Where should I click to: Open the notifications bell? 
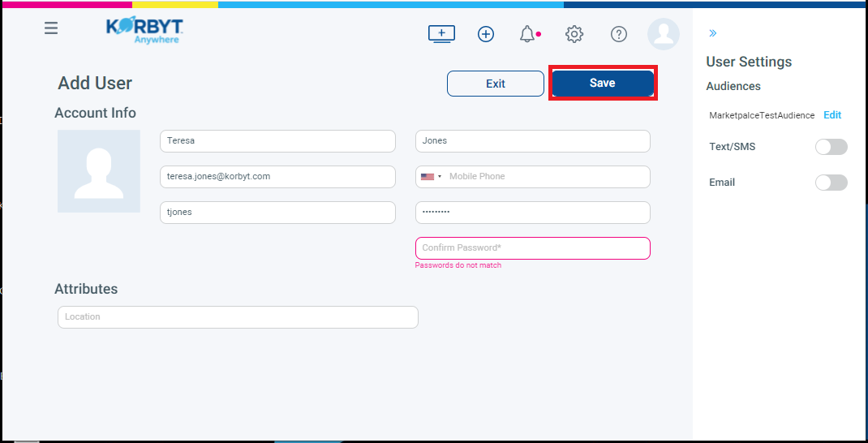528,34
